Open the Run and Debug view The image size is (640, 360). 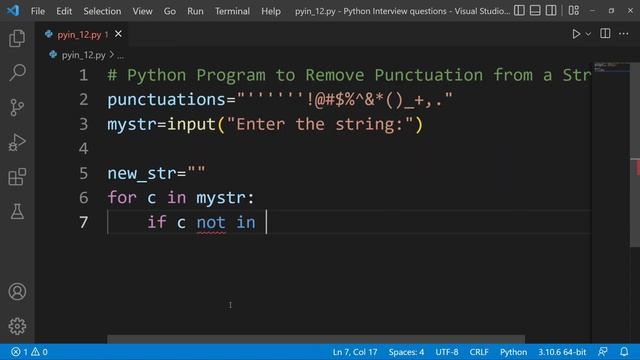[17, 142]
